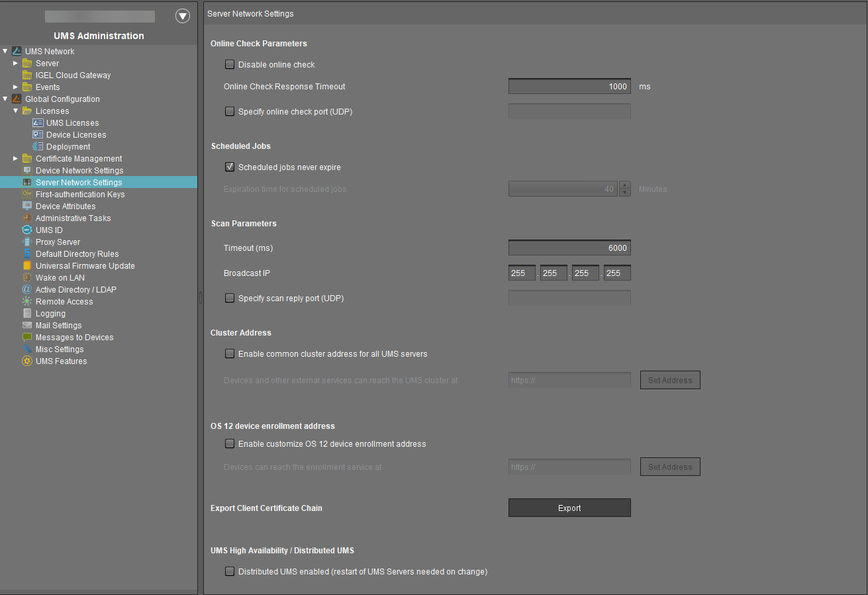The height and width of the screenshot is (595, 868).
Task: Open the UMS ID settings icon
Action: [x=26, y=230]
